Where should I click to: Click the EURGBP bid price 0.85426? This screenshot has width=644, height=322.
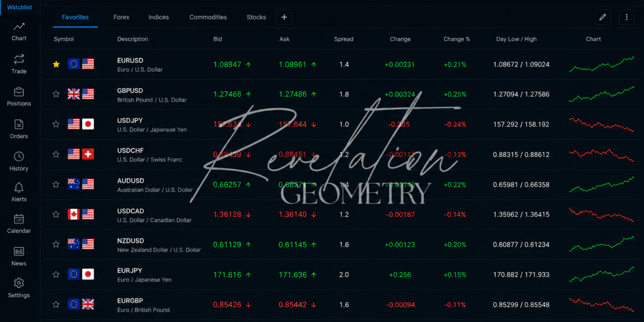coord(227,305)
